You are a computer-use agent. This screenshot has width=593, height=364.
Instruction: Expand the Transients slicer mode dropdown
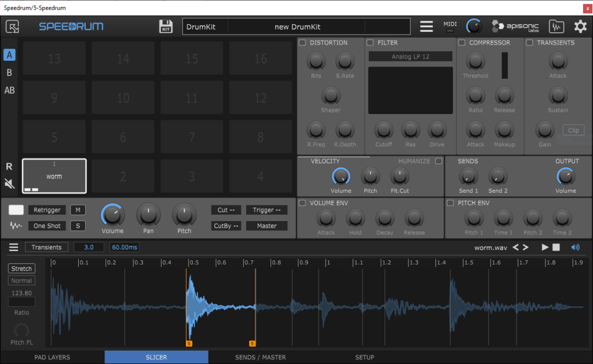(x=46, y=247)
